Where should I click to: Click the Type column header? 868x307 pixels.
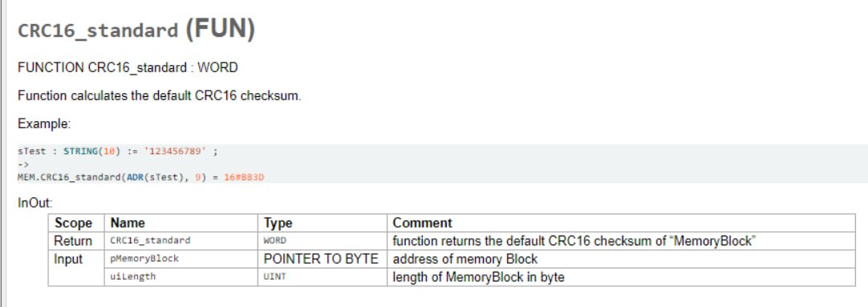278,223
